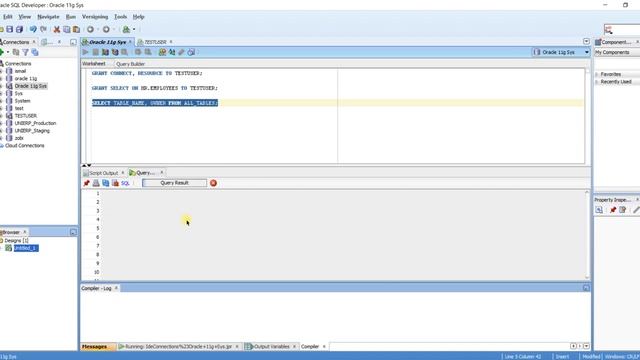The height and width of the screenshot is (360, 640).
Task: Click the Run Script icon in worksheet toolbar
Action: click(x=96, y=52)
